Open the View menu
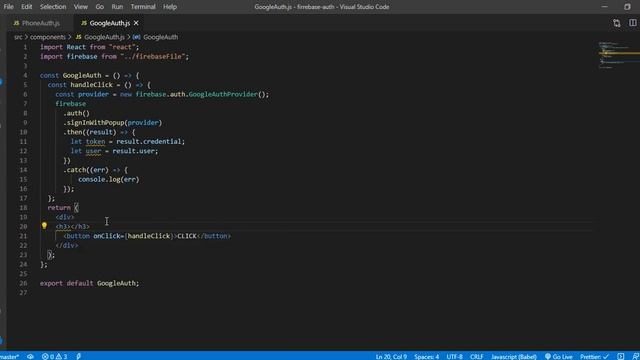 81,7
